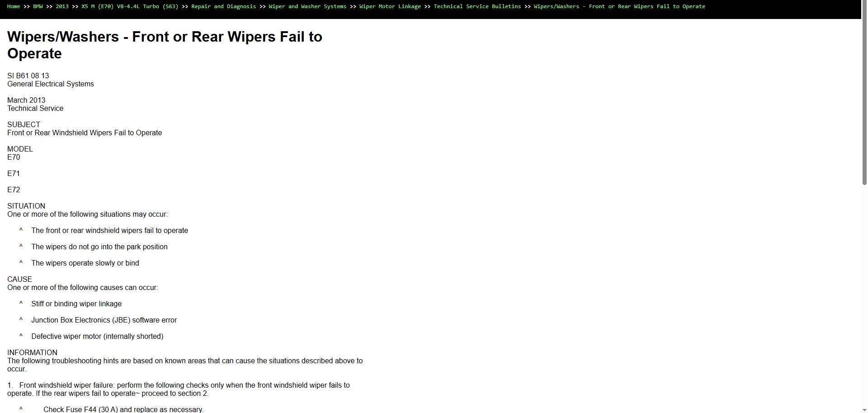
Task: Click the page heading about wipers failing
Action: click(165, 45)
